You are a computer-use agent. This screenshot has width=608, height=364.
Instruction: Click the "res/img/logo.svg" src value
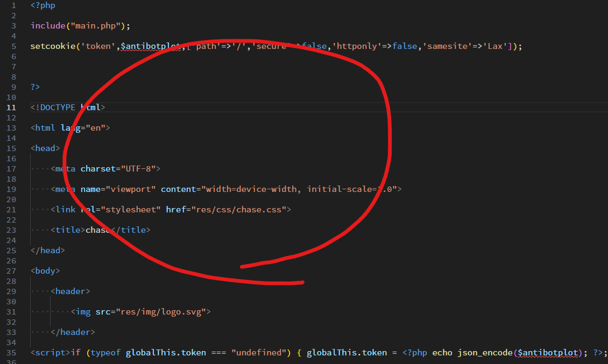pos(161,312)
